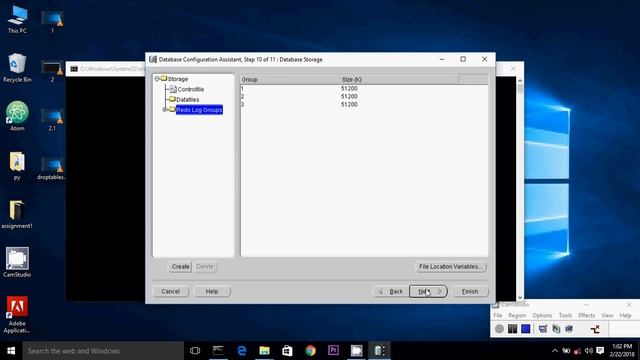
Task: Click size 51200 for group 3
Action: [x=349, y=105]
